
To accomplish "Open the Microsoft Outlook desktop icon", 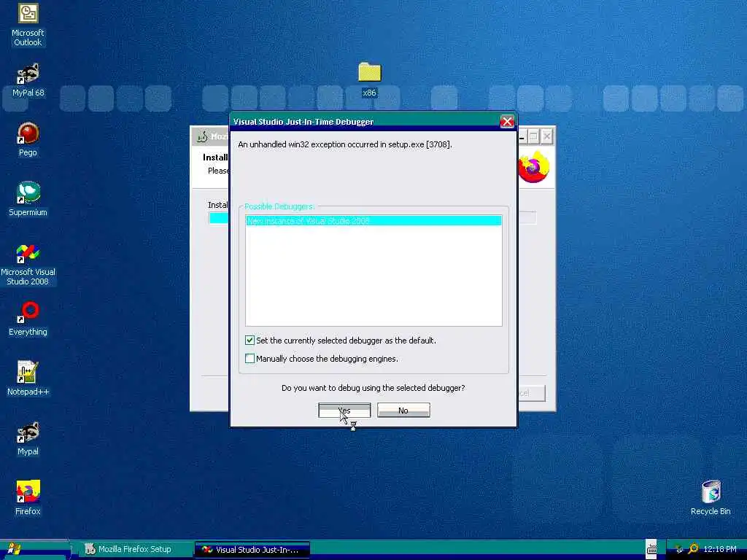I will tap(28, 25).
